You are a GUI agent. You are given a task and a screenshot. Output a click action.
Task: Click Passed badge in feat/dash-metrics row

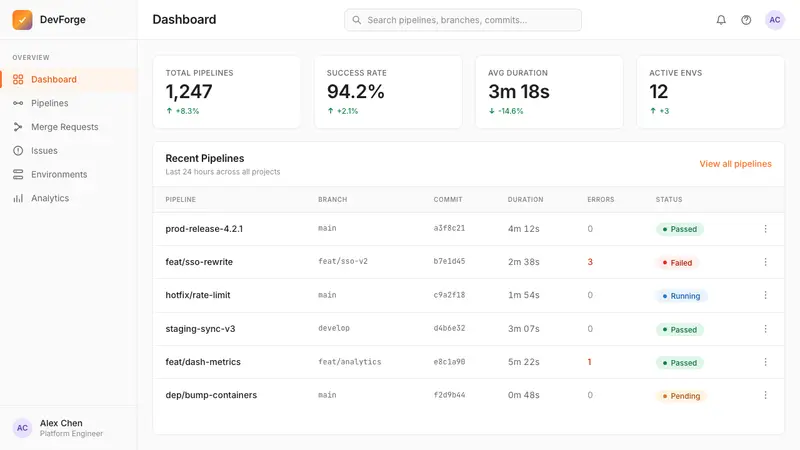click(x=680, y=363)
